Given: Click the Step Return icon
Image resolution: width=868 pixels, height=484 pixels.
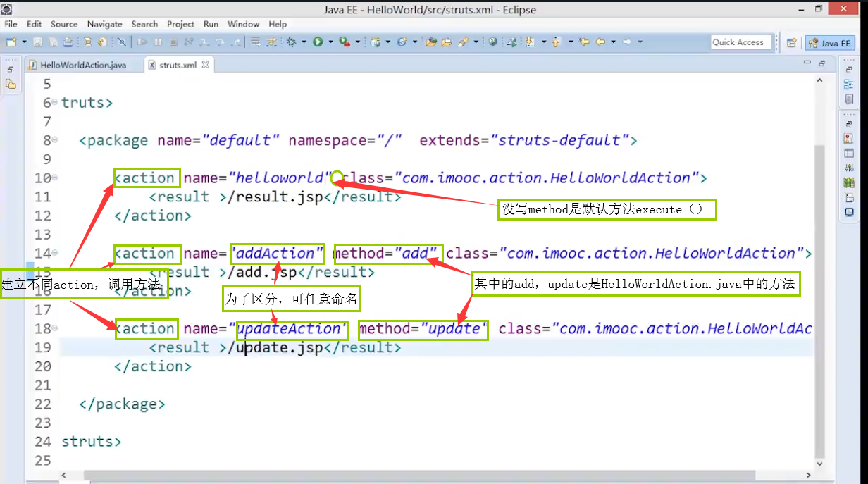Looking at the screenshot, I should click(x=236, y=42).
